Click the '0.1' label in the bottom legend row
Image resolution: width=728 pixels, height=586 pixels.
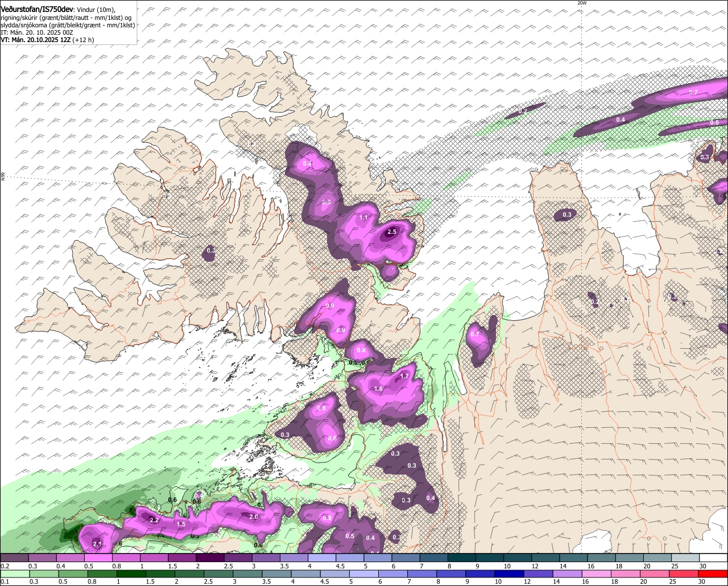click(5, 582)
